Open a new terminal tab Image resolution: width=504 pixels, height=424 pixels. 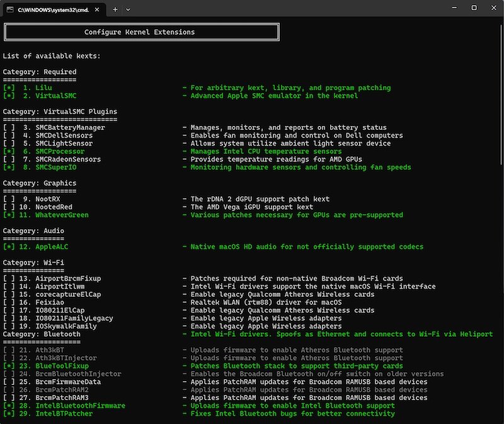(115, 9)
